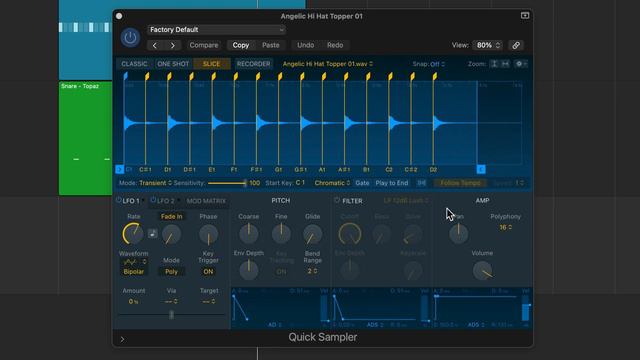Switch to RECORDER mode tab
Viewport: 640px width, 360px height.
click(253, 64)
